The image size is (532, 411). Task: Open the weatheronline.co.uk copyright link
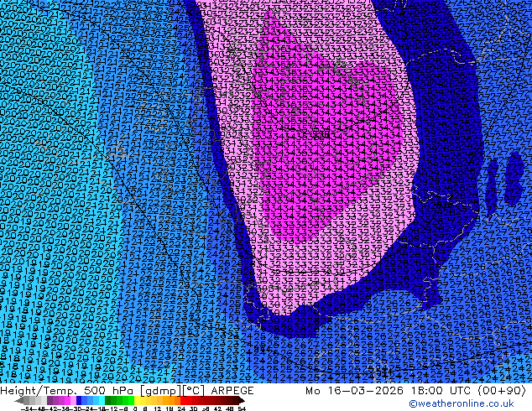click(462, 403)
